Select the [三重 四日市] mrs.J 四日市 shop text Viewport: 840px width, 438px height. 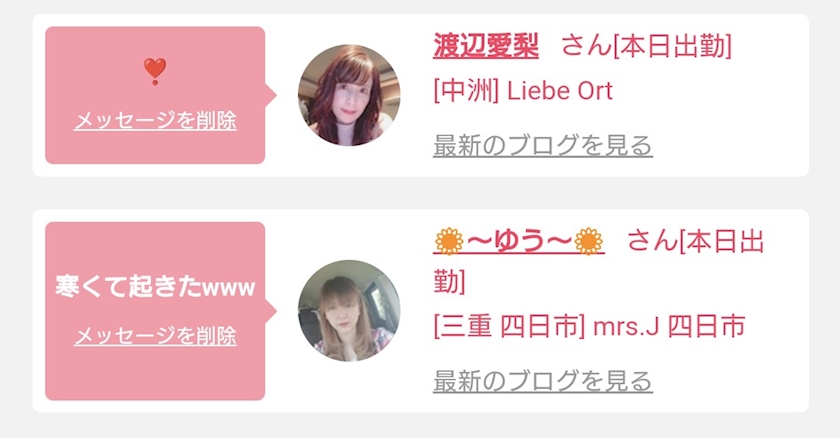(589, 326)
